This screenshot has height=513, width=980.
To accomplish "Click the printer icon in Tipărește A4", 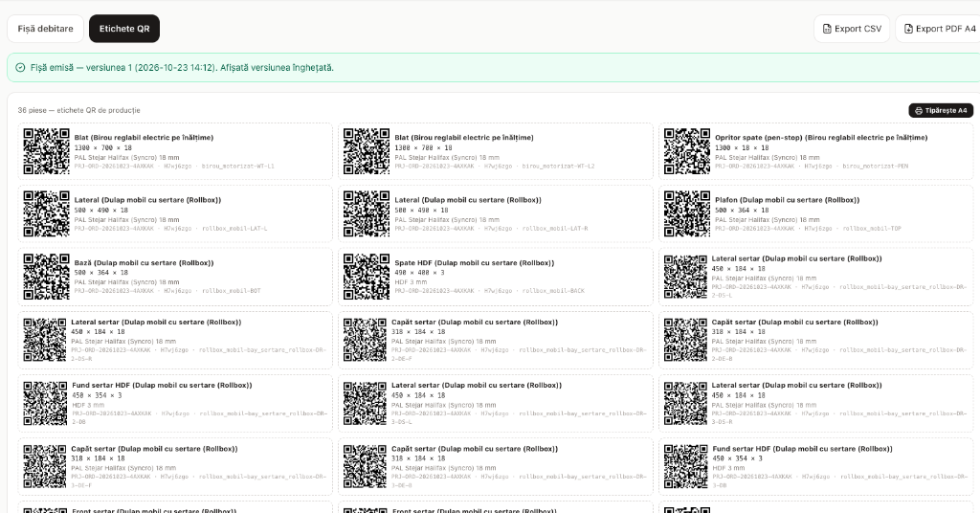I will tap(919, 111).
